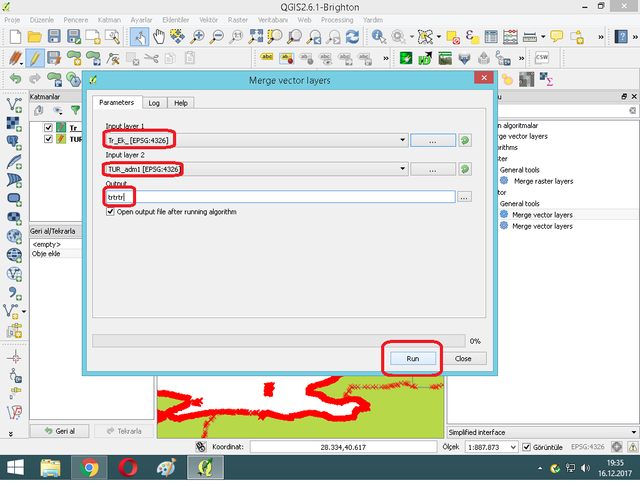The image size is (640, 486).
Task: Click the Run button
Action: coord(413,358)
